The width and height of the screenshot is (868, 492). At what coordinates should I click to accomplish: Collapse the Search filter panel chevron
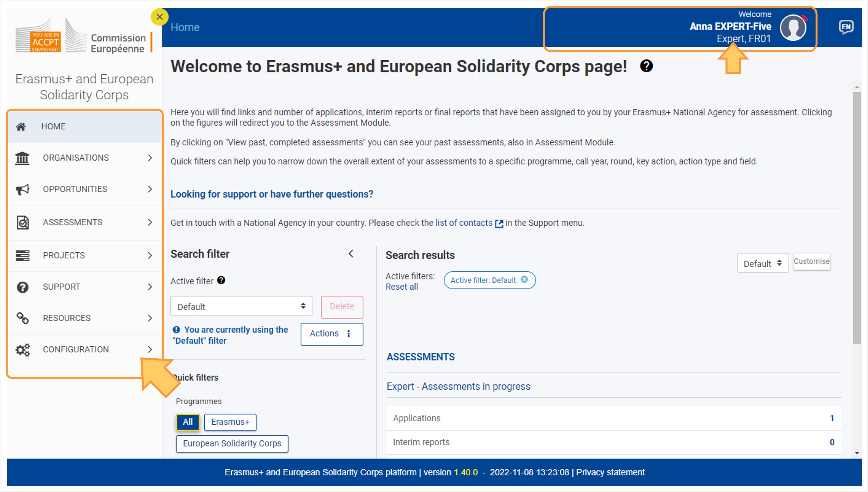351,253
